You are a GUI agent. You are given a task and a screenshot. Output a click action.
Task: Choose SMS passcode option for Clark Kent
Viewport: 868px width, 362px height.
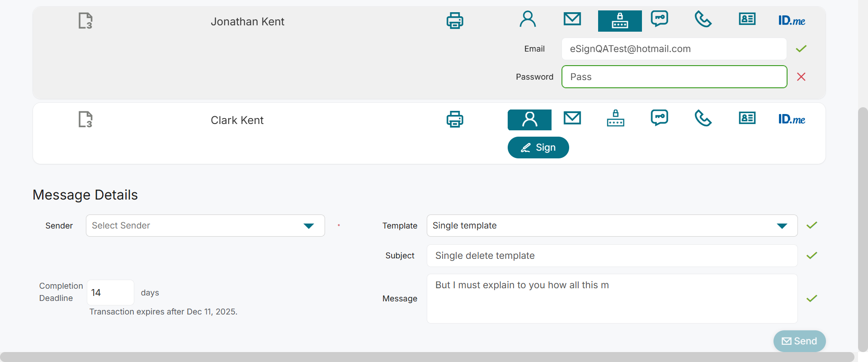point(659,118)
